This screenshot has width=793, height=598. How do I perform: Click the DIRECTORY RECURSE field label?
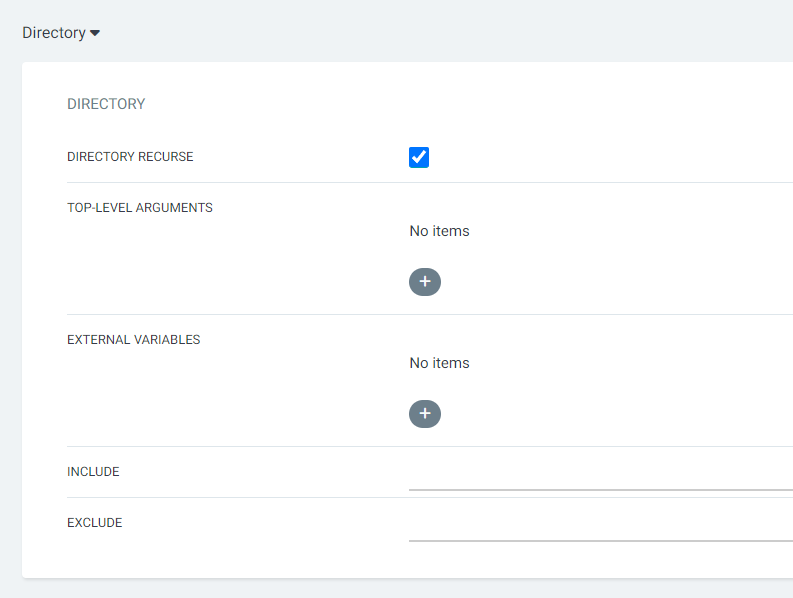130,157
